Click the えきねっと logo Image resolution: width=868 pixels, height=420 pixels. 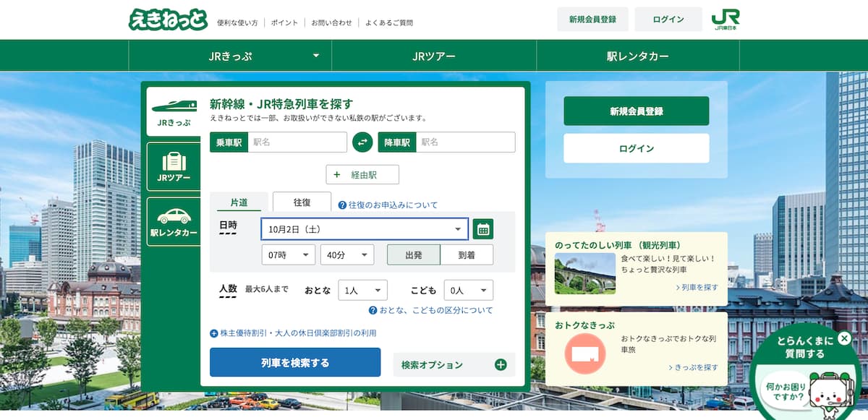tap(168, 20)
